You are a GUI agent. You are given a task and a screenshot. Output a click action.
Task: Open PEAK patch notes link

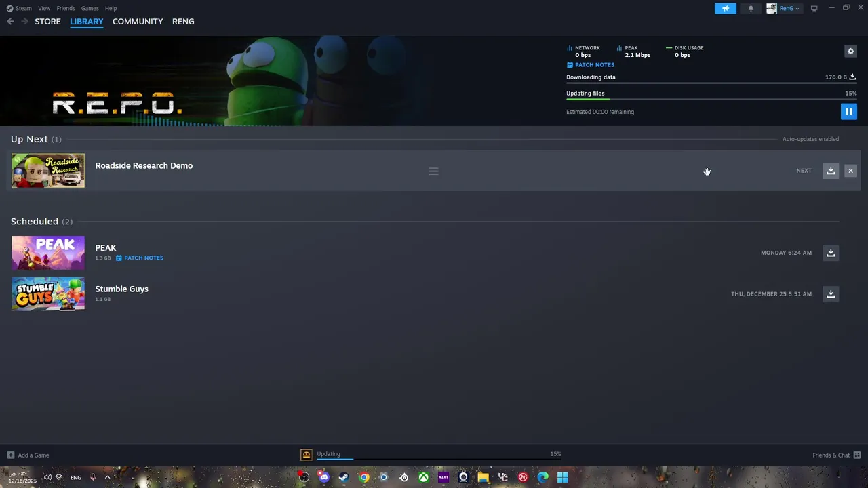point(140,258)
